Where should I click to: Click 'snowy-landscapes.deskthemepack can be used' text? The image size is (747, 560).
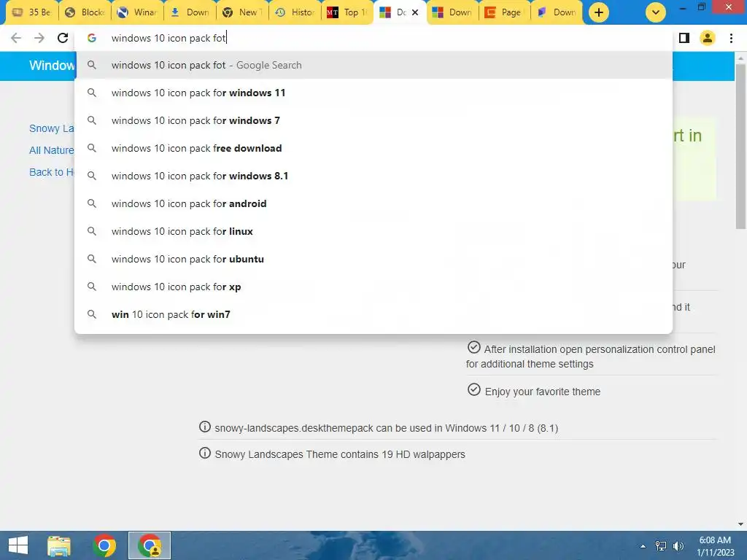387,428
